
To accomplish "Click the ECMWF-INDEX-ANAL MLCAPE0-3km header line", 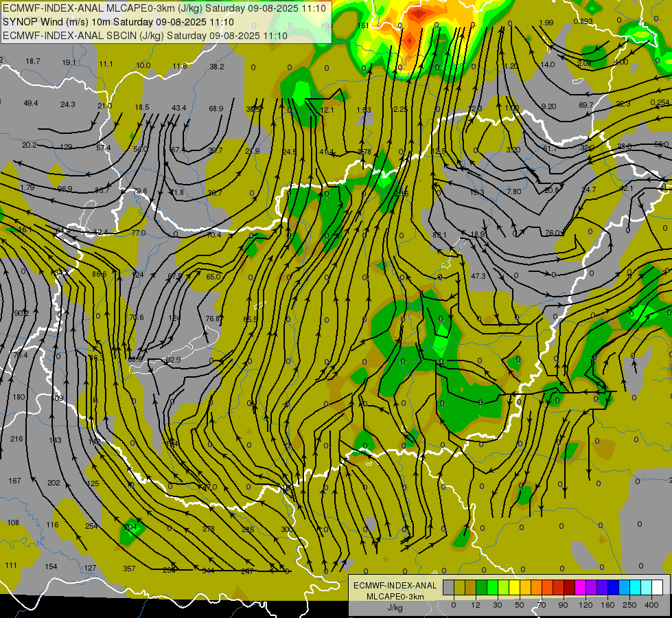I will (x=164, y=8).
